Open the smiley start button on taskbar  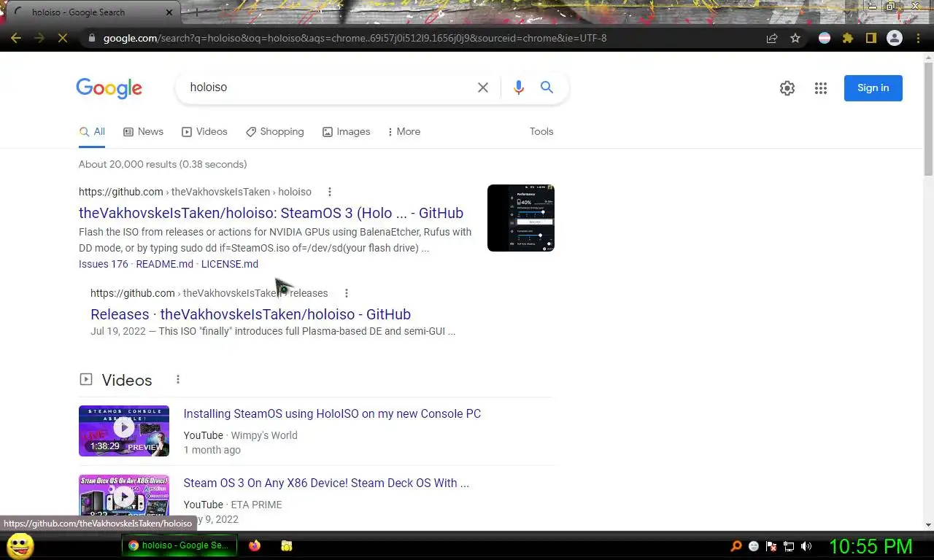coord(20,545)
